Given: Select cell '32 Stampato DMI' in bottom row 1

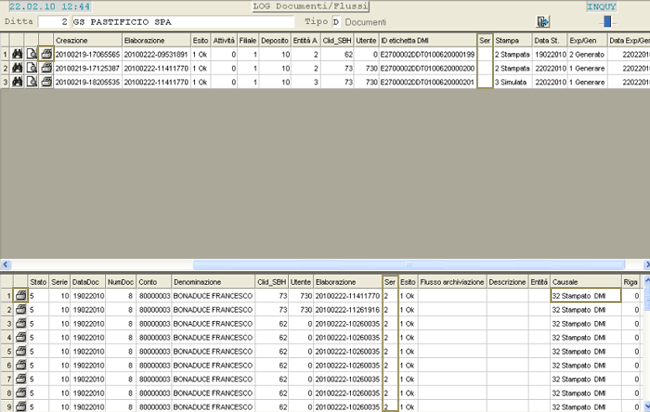Looking at the screenshot, I should (x=585, y=297).
